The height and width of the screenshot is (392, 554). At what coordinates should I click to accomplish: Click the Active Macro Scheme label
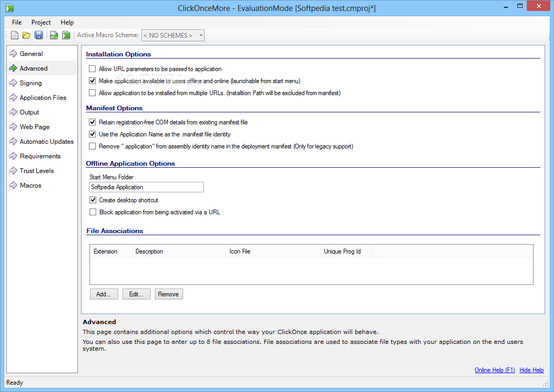coord(108,35)
